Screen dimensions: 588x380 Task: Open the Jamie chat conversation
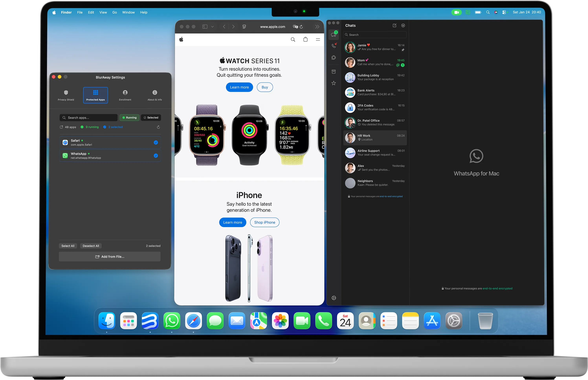(375, 47)
